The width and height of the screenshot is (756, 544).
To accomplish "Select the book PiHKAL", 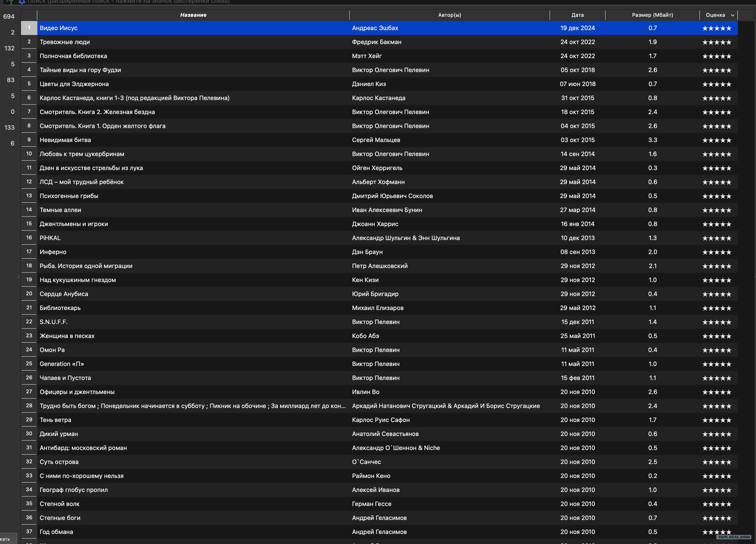I will point(50,238).
